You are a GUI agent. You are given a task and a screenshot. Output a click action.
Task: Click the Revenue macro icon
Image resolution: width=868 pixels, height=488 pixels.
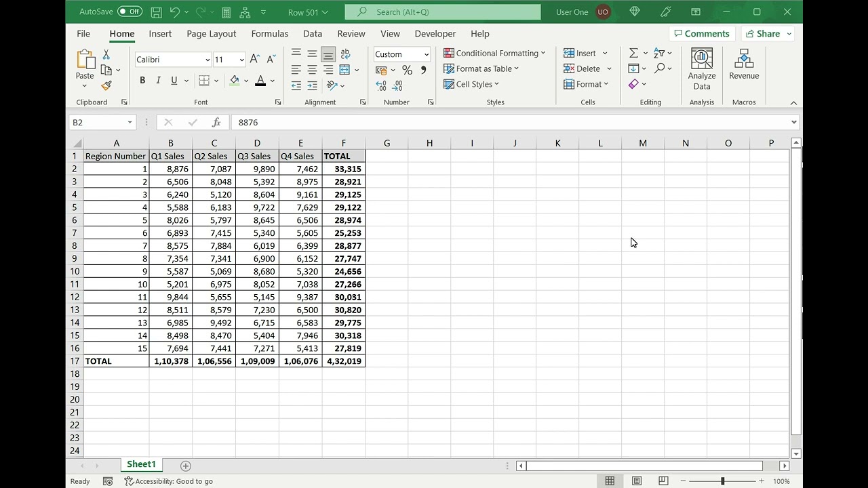(744, 64)
